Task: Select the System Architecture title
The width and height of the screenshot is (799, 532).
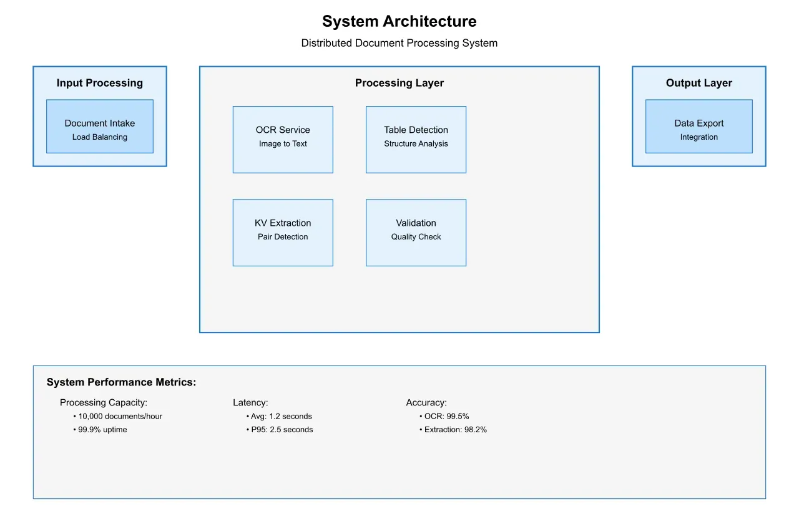Action: (399, 21)
